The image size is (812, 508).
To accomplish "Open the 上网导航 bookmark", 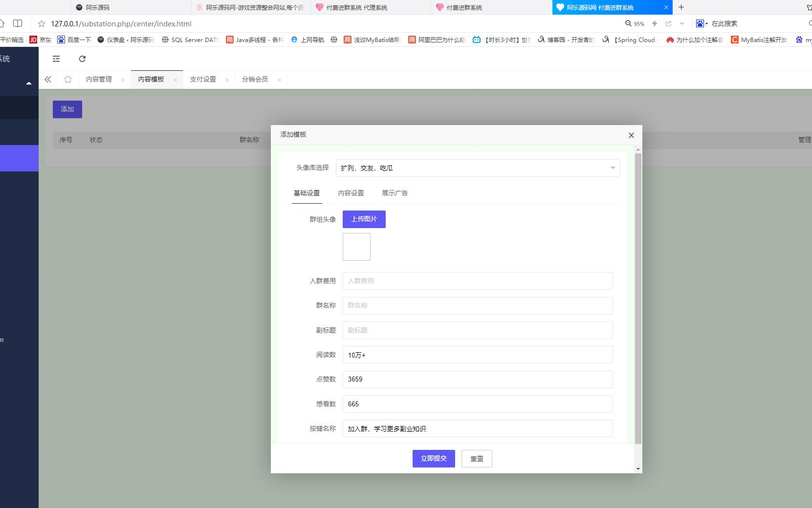I will tap(307, 40).
